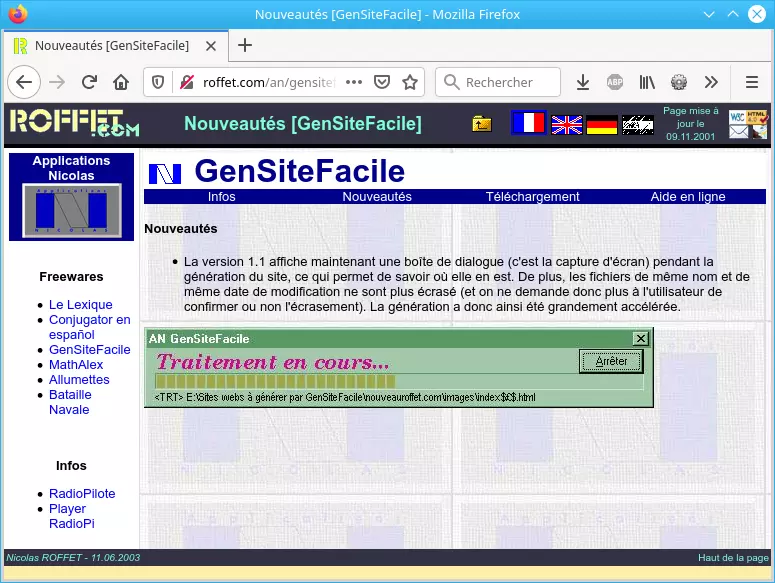
Task: Click the Nicolas ROFFET - 11.06.2003 footer text
Action: click(73, 558)
